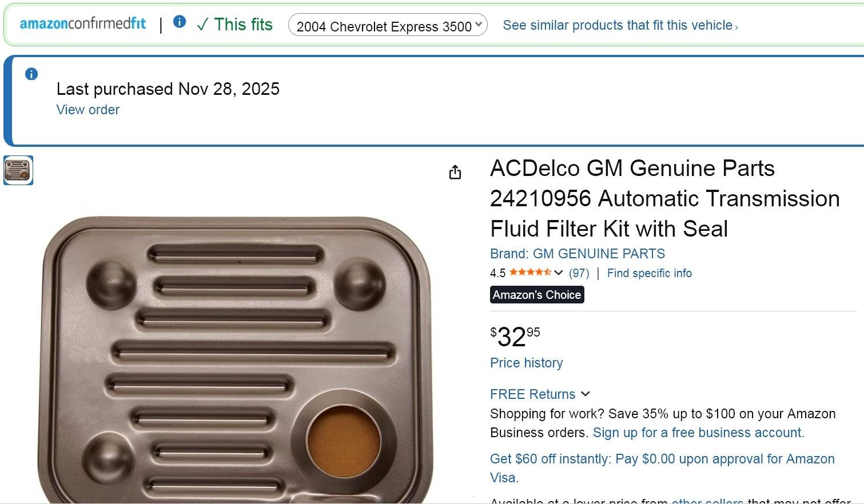View the Price history

(x=527, y=363)
